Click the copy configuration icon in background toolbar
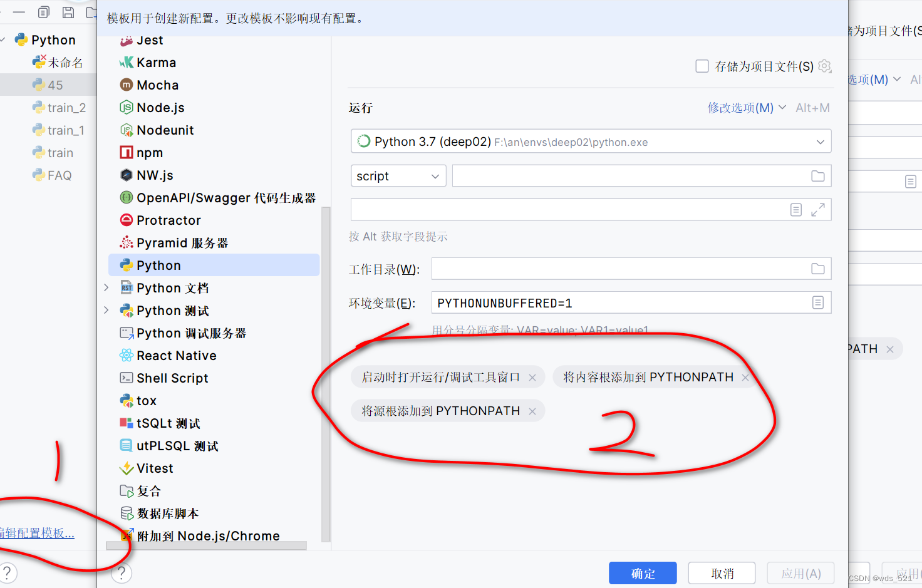The height and width of the screenshot is (588, 922). tap(43, 12)
